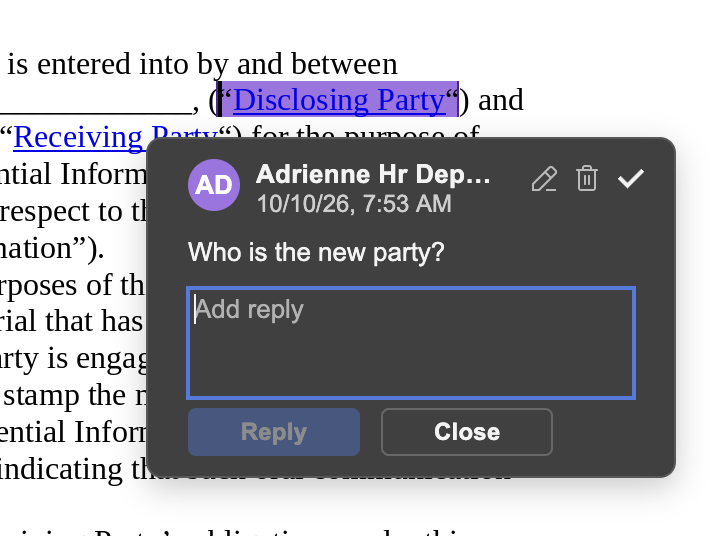Viewport: 710px width, 536px height.
Task: Open the highlighted Disclosing Party link
Action: 339,100
